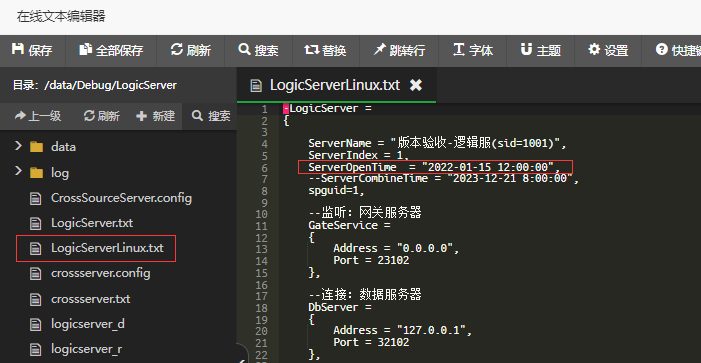Open the Settings (设置) gear
The width and height of the screenshot is (701, 363).
point(594,50)
